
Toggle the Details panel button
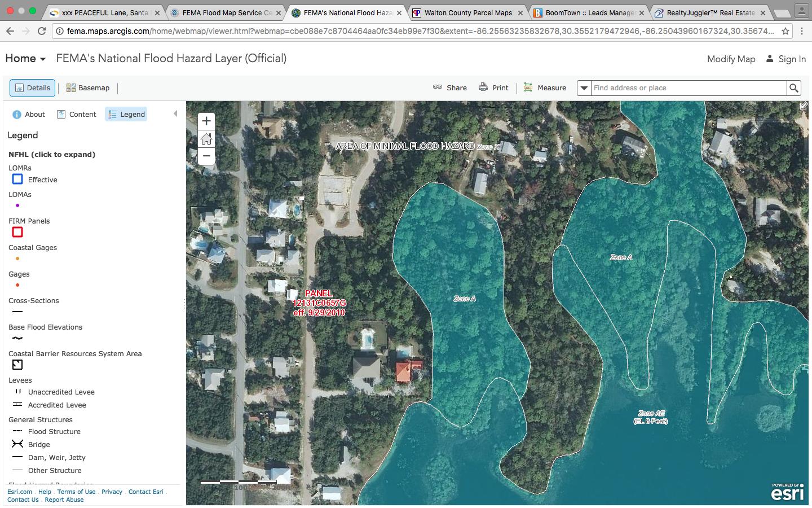coord(32,87)
